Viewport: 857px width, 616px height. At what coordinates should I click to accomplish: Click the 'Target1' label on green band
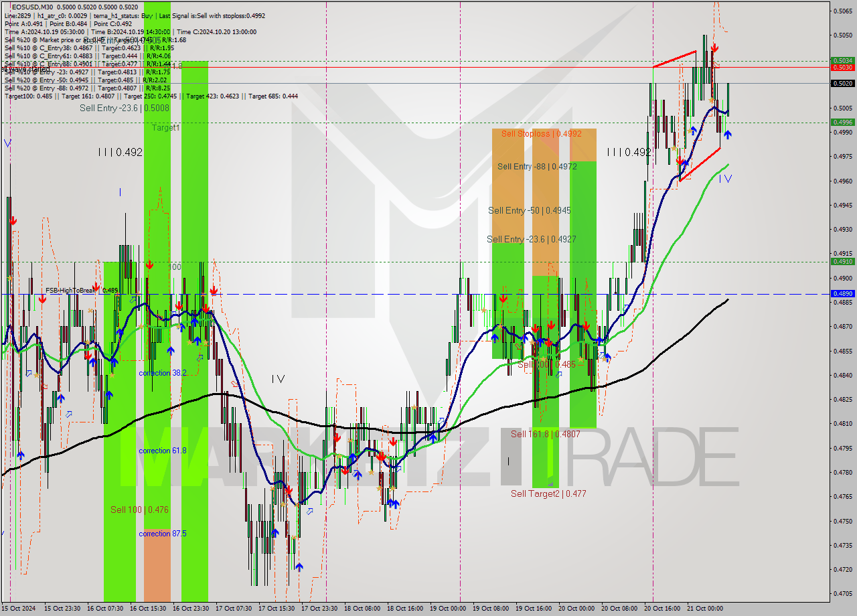[x=165, y=127]
